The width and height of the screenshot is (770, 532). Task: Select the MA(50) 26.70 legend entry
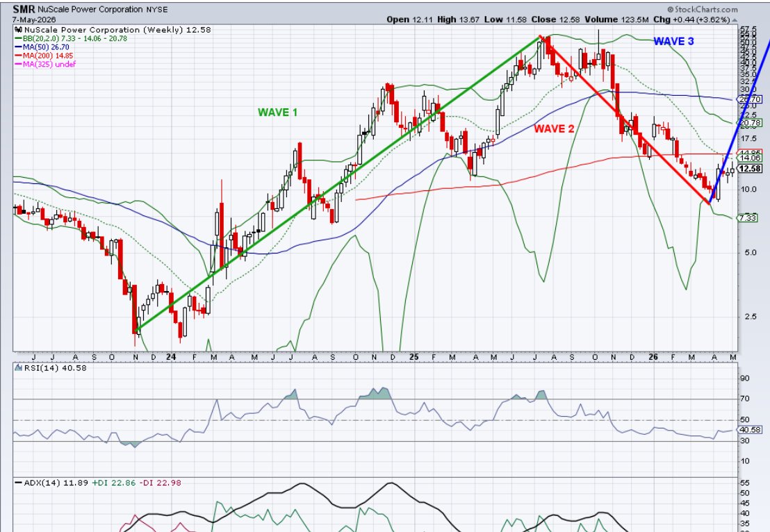[x=42, y=47]
